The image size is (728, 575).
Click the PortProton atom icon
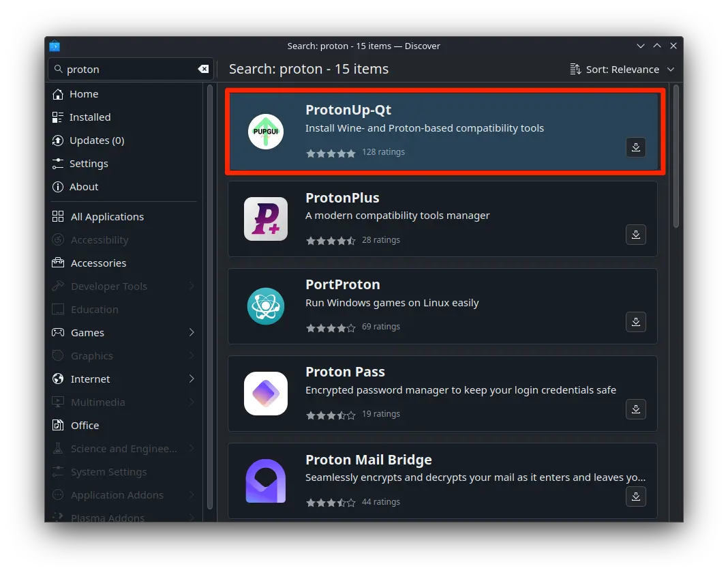click(266, 306)
